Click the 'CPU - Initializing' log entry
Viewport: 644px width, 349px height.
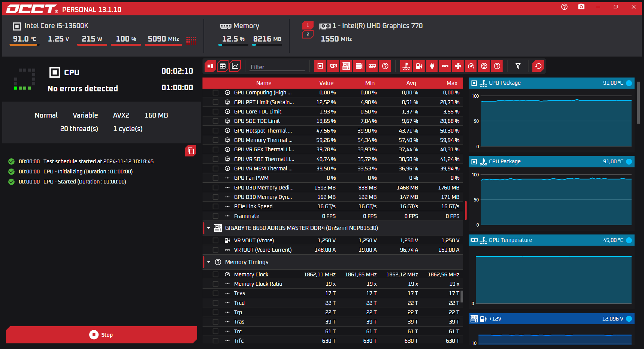pos(88,172)
